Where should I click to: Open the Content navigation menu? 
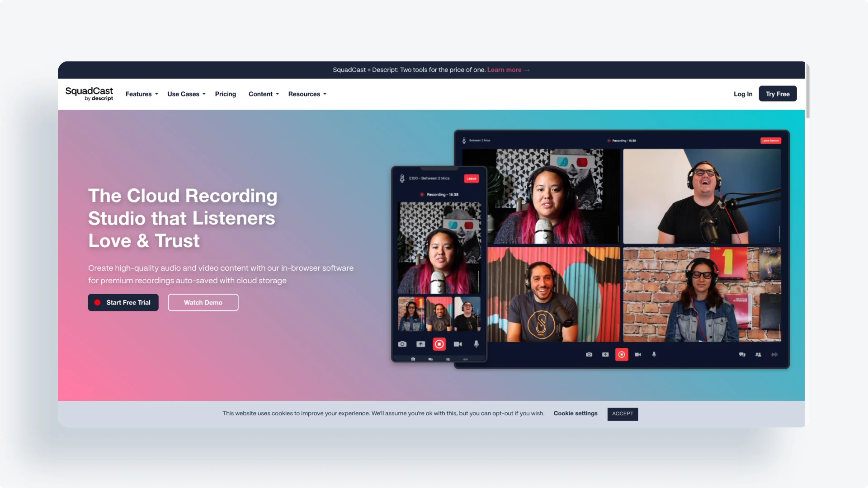[x=264, y=94]
